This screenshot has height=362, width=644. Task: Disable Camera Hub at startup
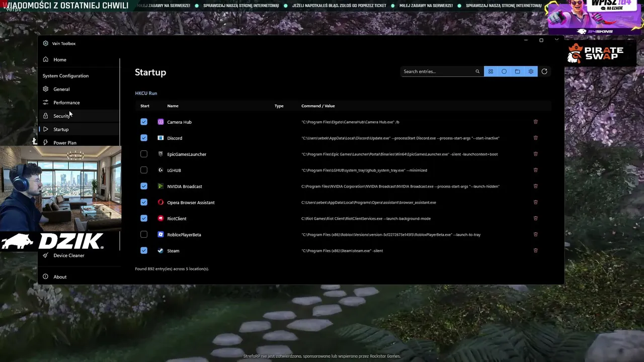[144, 122]
